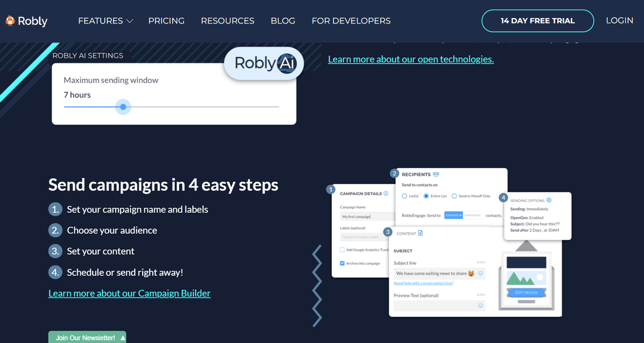Open Need help with a good subject line link
The width and height of the screenshot is (644, 343).
[423, 283]
